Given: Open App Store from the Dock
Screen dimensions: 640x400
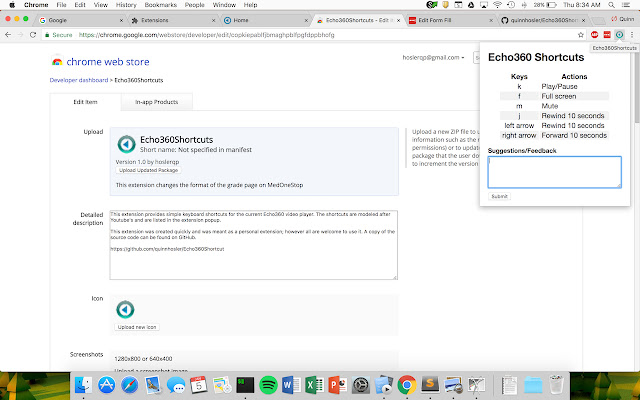Looking at the screenshot, I should pyautogui.click(x=107, y=385).
